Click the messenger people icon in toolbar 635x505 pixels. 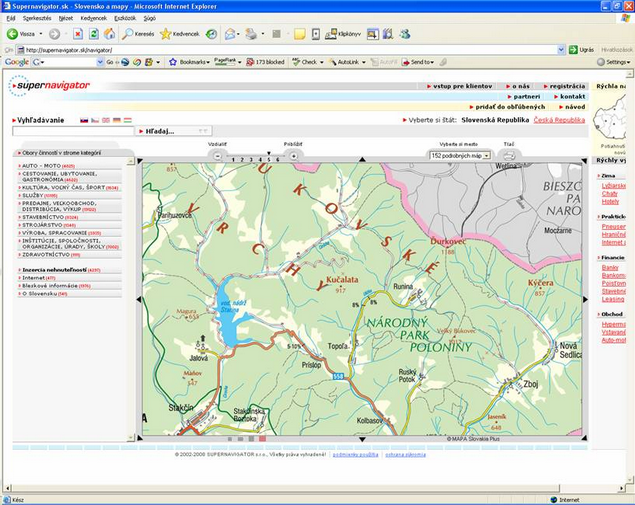point(405,34)
